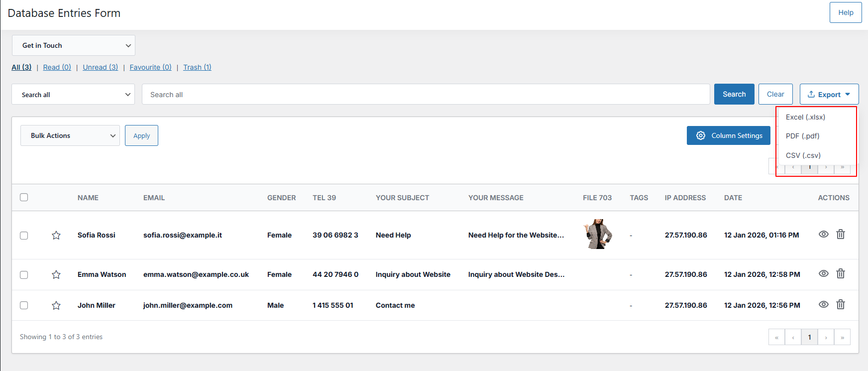Choose Excel (.xlsx) from export menu
Screen dimensions: 868x371
(805, 117)
